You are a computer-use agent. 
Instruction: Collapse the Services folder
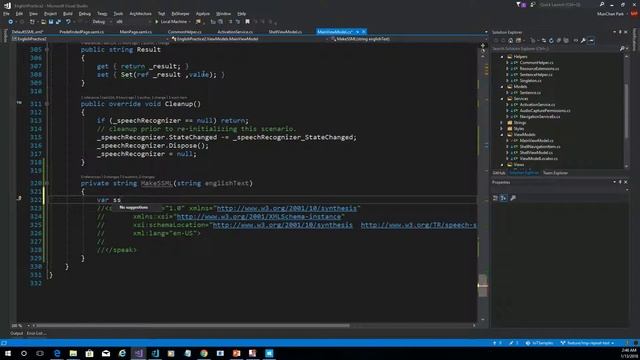502,98
